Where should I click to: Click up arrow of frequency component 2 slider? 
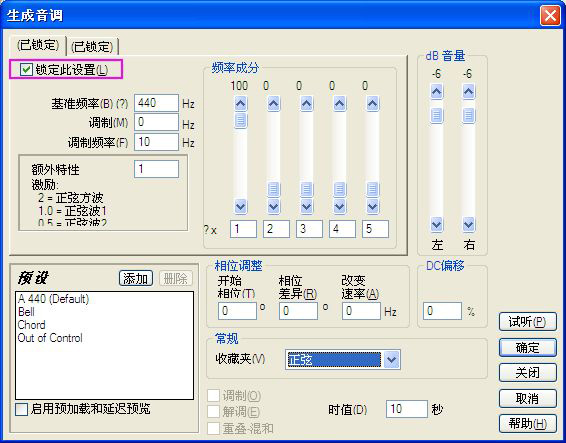(x=273, y=104)
